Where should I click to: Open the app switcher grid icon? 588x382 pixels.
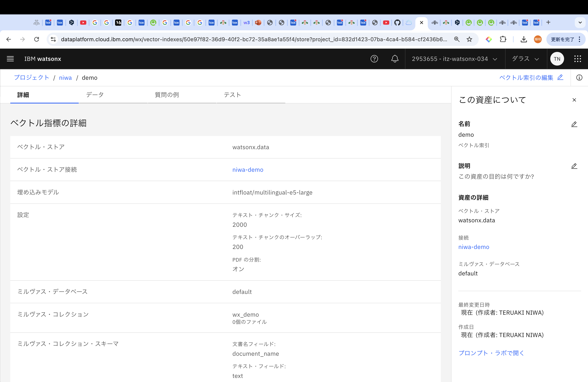[577, 59]
